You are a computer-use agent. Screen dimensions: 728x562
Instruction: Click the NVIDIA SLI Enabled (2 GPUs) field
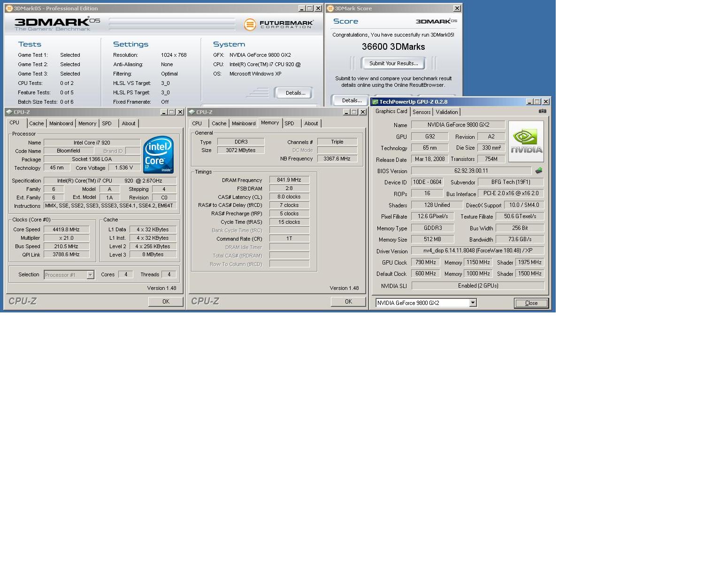478,286
